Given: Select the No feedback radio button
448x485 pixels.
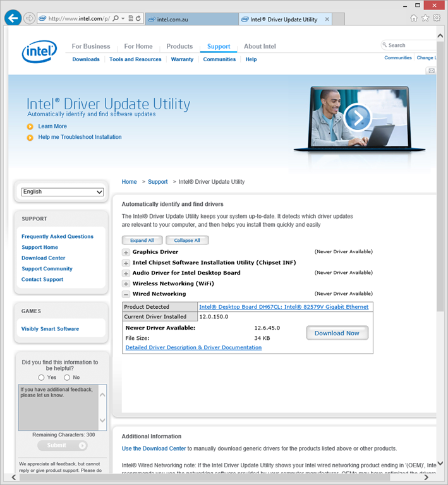Looking at the screenshot, I should 67,377.
